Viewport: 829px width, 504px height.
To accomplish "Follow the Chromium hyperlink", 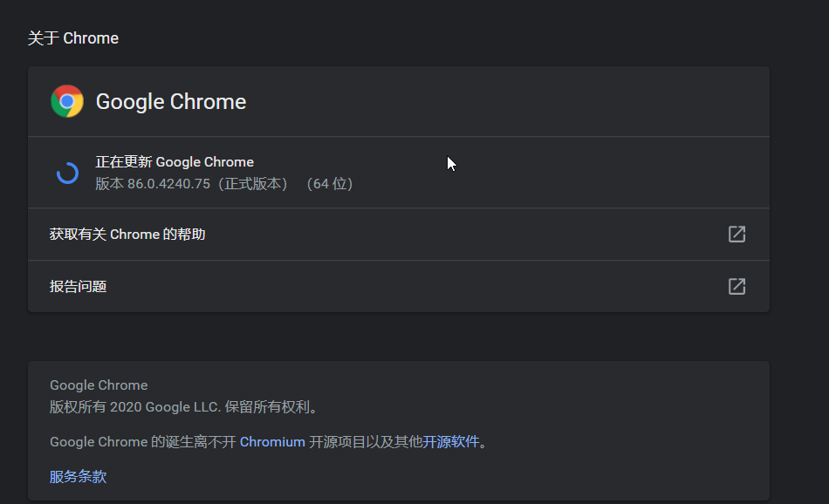I will [x=272, y=442].
